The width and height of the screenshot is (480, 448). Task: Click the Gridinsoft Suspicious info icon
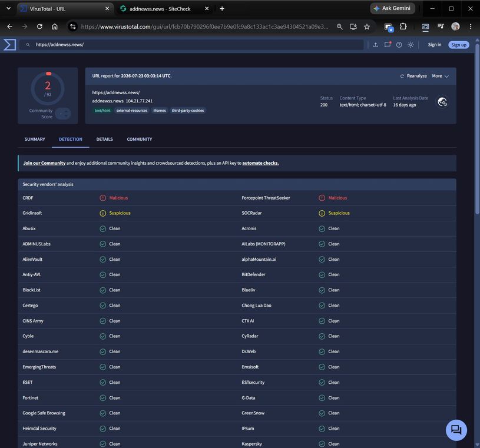[103, 213]
